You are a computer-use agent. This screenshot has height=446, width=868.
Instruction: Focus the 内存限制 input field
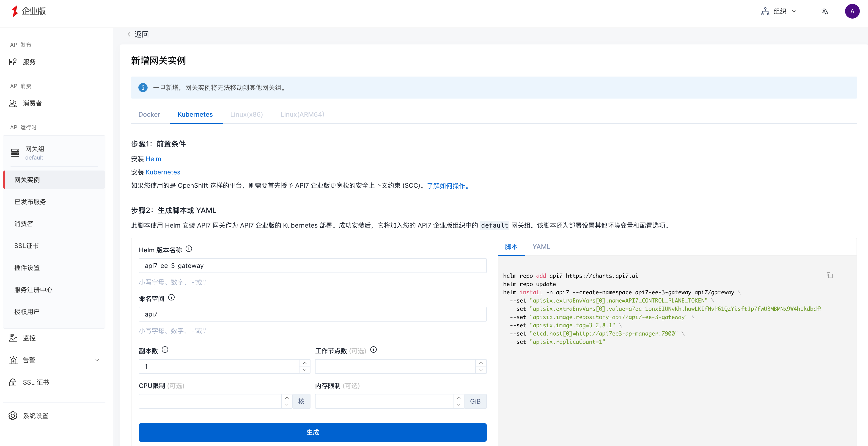384,402
